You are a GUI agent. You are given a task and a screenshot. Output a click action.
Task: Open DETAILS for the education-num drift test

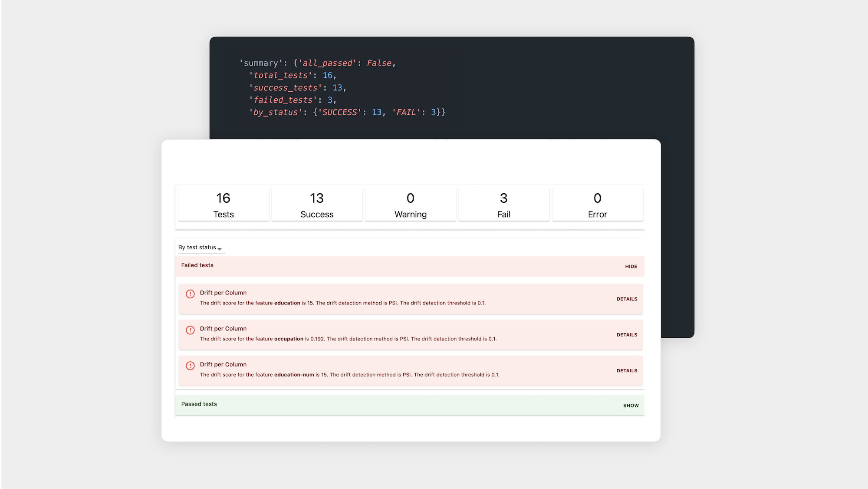coord(627,371)
